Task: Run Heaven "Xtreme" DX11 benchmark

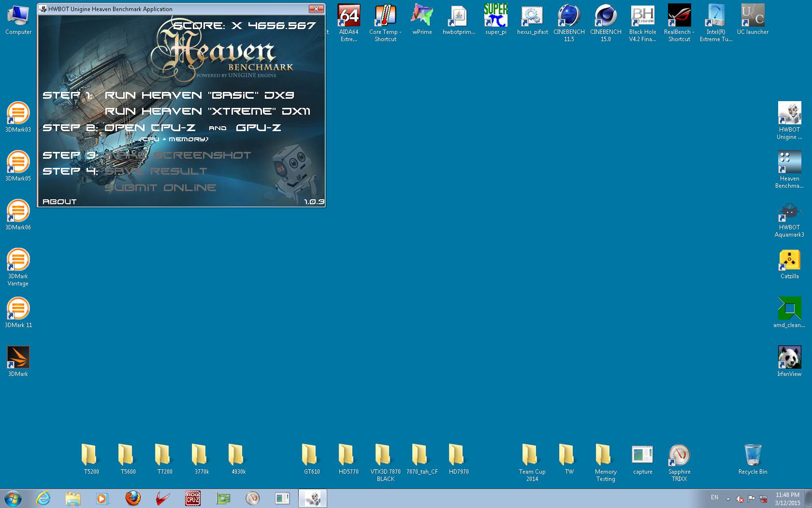Action: [207, 111]
